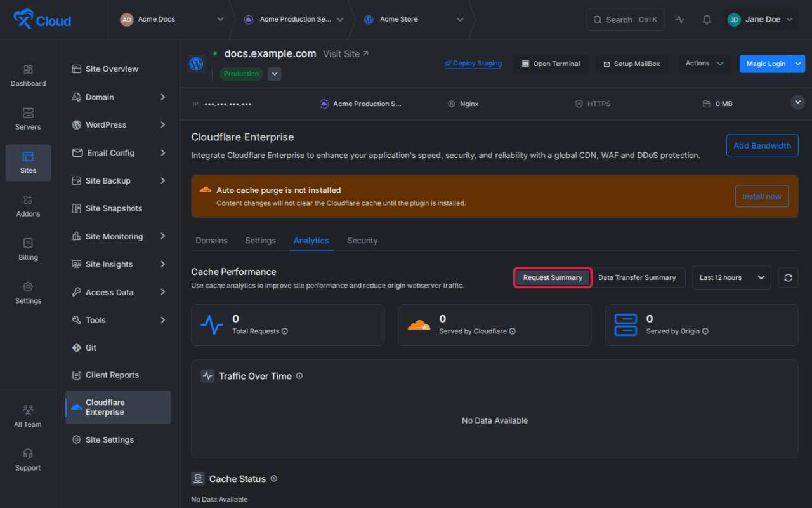Click Install now for cache purge plugin
This screenshot has height=508, width=812.
point(762,196)
